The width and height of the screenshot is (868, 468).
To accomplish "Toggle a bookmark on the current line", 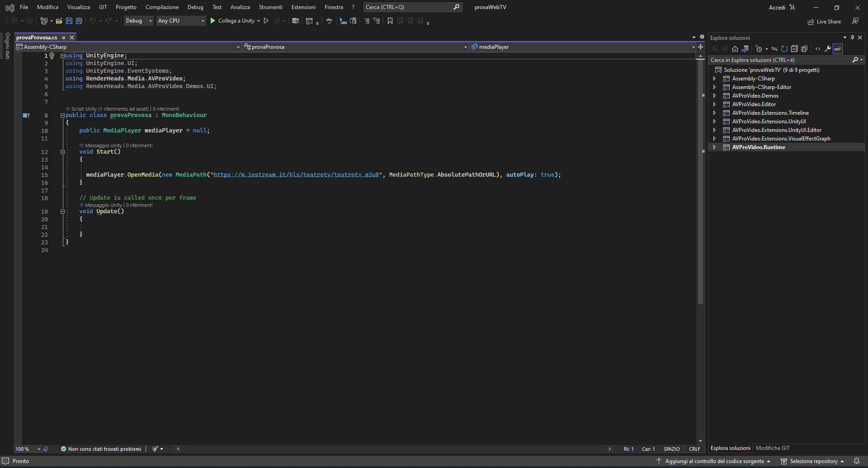I will (390, 21).
